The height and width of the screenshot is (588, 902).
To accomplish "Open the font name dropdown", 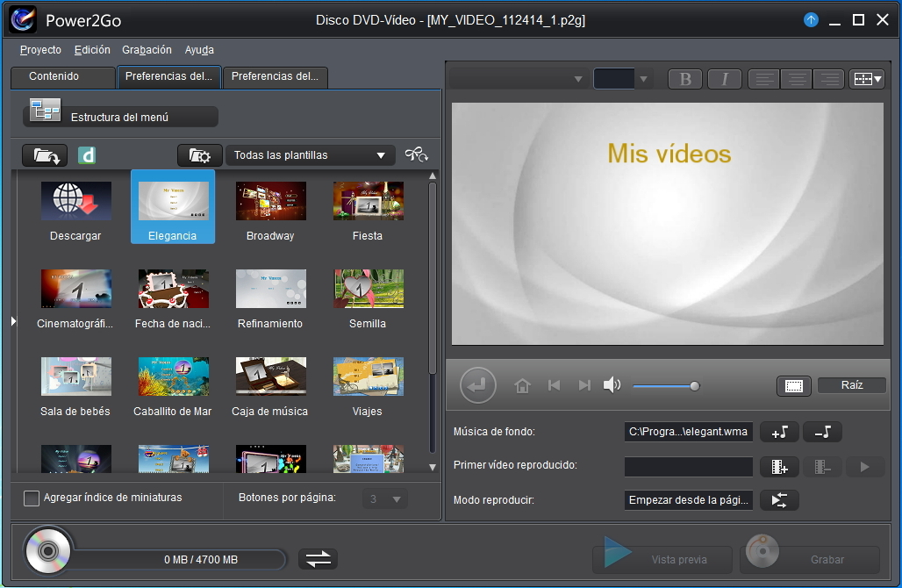I will click(x=518, y=79).
